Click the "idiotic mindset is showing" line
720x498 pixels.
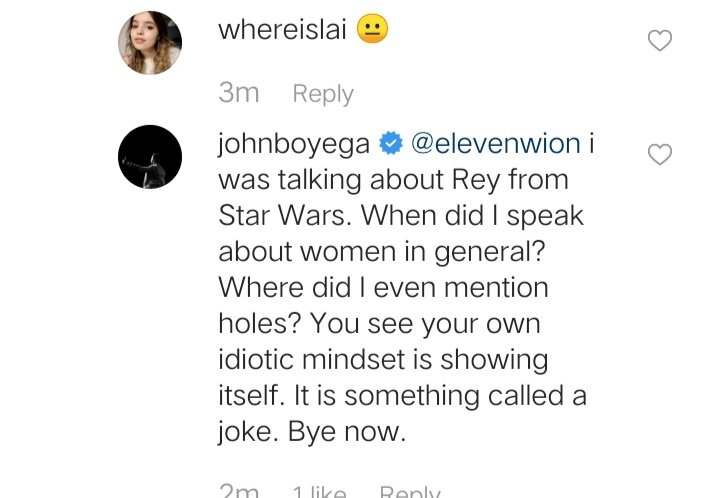point(383,360)
